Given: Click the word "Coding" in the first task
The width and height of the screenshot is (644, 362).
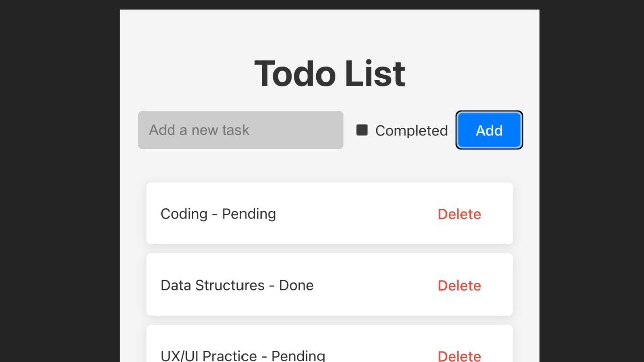Looking at the screenshot, I should (x=184, y=214).
